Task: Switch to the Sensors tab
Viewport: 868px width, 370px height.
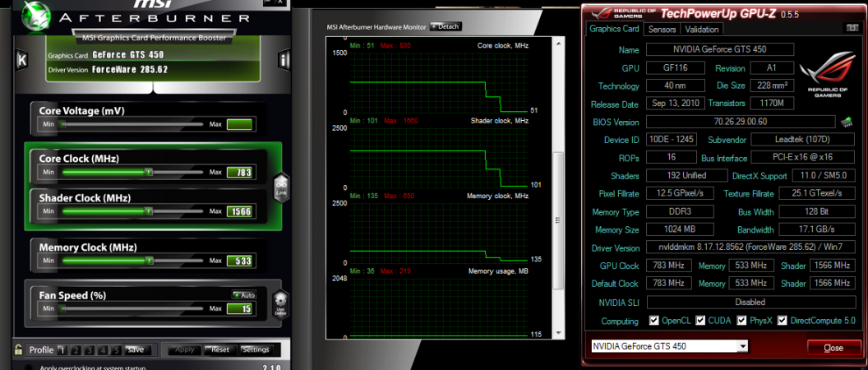Action: tap(662, 30)
